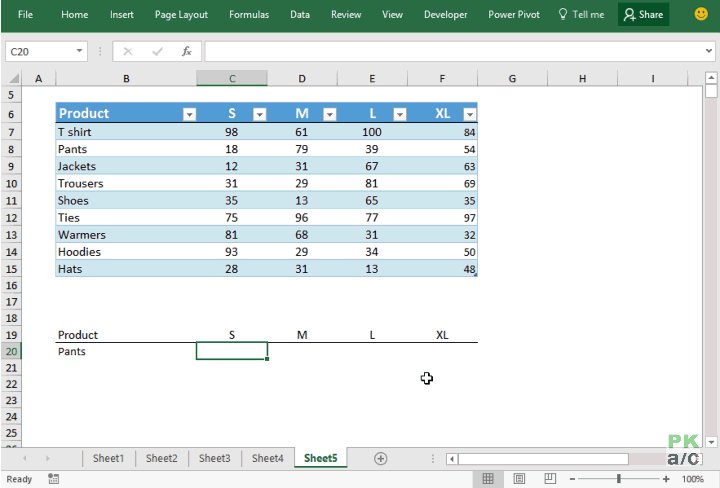Viewport: 720px width, 488px height.
Task: Open the Name Box dropdown arrow
Action: [79, 51]
